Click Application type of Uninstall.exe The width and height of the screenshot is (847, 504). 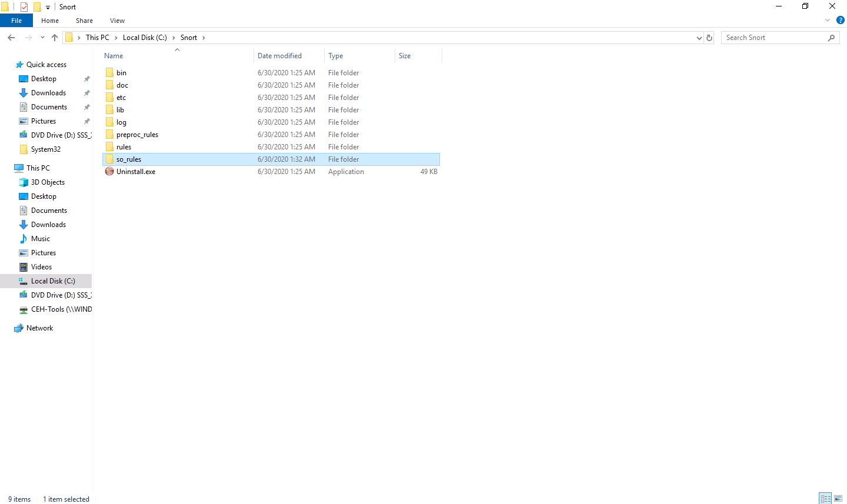(x=346, y=172)
